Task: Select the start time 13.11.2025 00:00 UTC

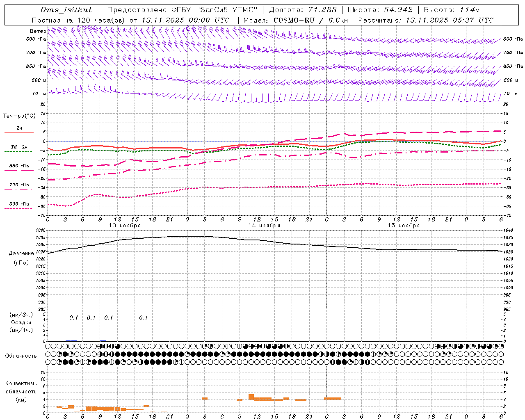Action: pyautogui.click(x=185, y=20)
